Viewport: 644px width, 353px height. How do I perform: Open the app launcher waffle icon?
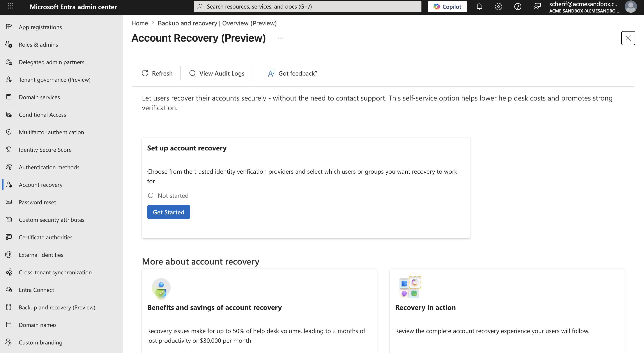click(x=10, y=6)
